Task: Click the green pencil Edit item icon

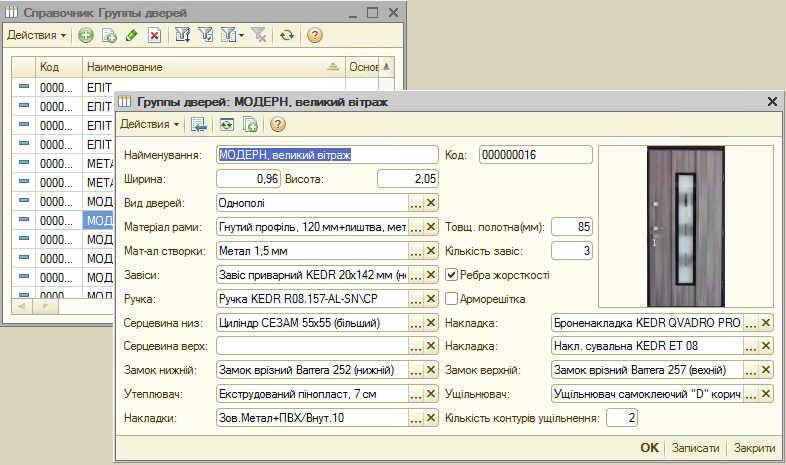Action: tap(132, 35)
